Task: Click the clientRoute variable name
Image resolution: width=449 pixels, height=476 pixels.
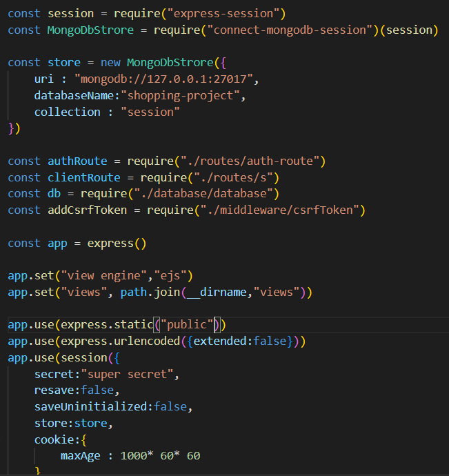Action: click(x=84, y=177)
